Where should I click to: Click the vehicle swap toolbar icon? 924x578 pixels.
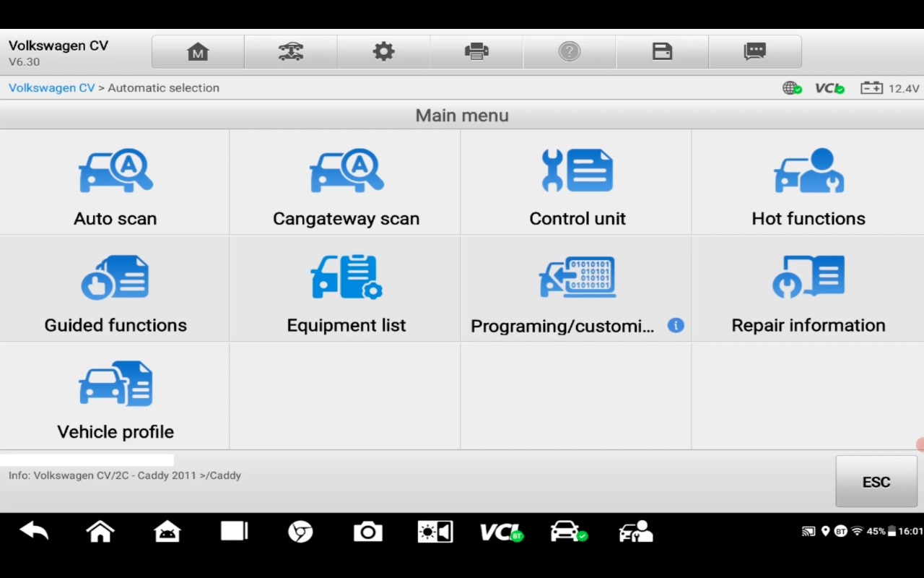[291, 51]
